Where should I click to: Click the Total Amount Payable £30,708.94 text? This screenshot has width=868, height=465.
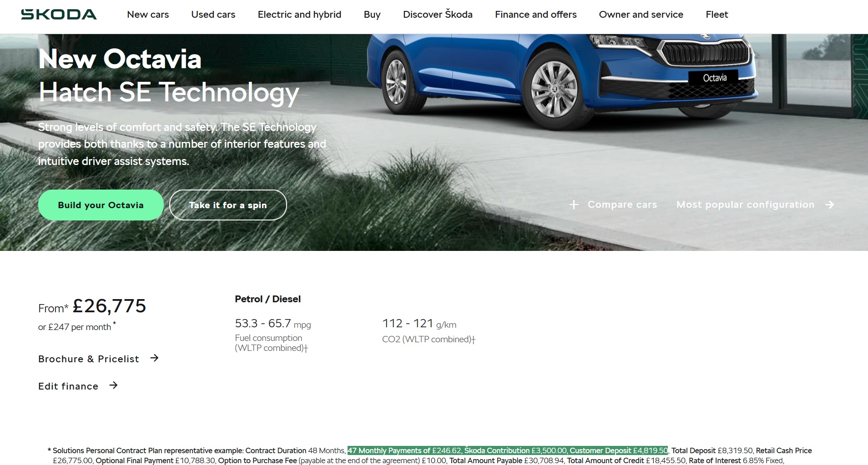click(x=507, y=460)
